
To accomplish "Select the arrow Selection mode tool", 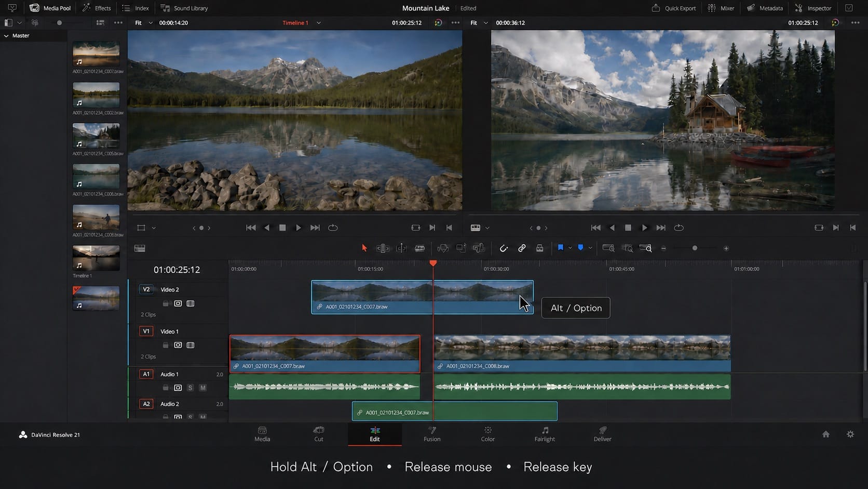I will (364, 248).
